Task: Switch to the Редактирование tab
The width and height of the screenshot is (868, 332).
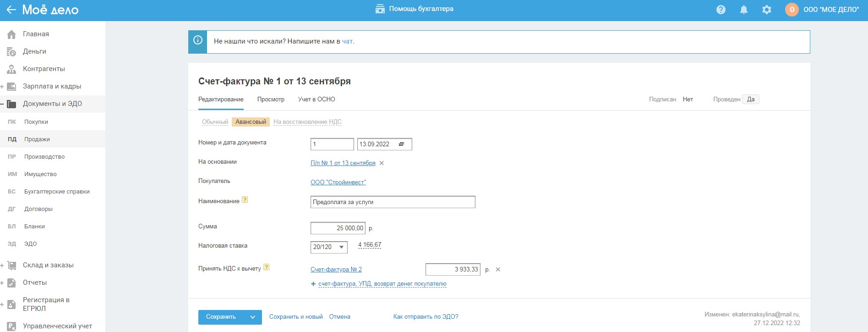Action: [x=221, y=100]
